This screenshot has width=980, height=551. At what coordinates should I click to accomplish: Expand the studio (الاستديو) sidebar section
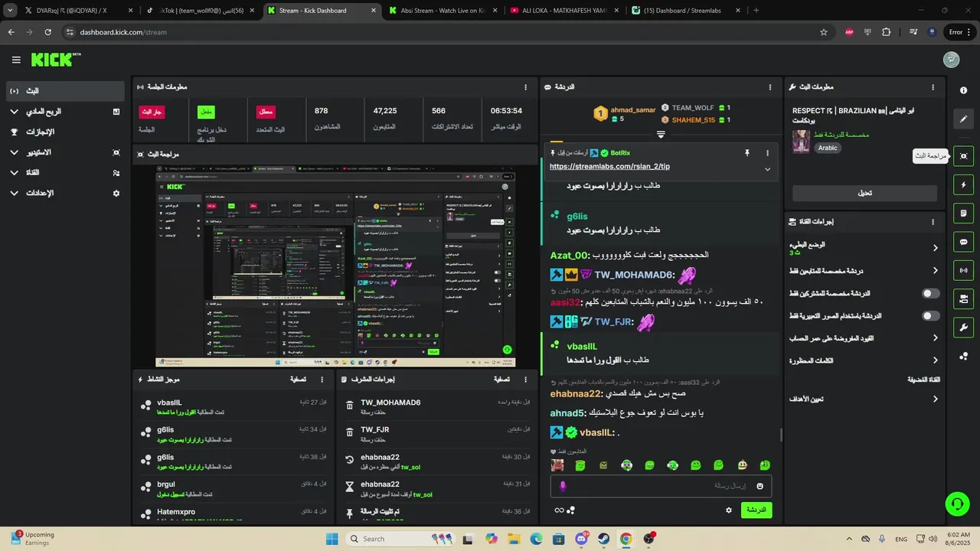65,152
